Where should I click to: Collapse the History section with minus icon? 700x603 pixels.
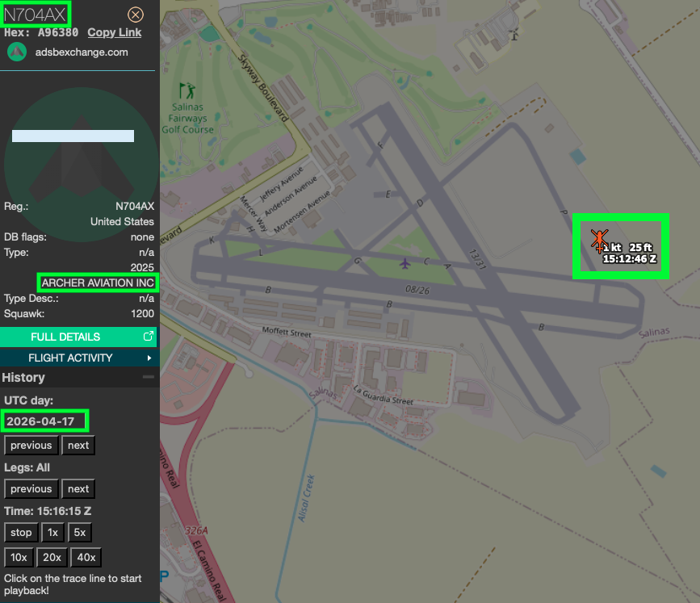pos(149,377)
